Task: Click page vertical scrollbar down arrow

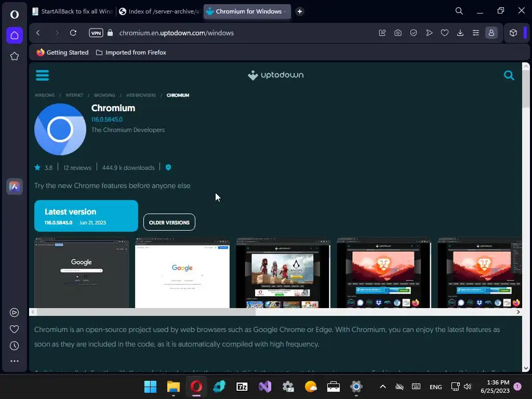Action: tap(526, 368)
